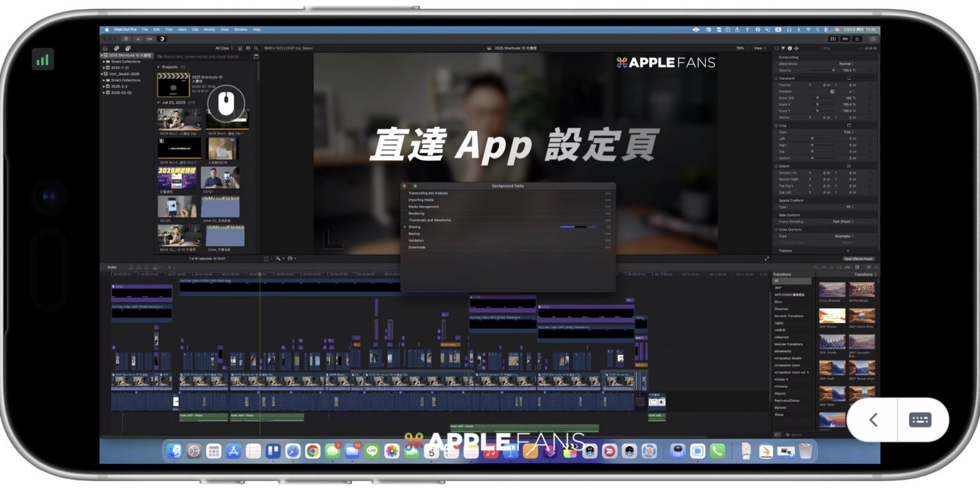Open the All Clips filter dropdown

coord(224,48)
